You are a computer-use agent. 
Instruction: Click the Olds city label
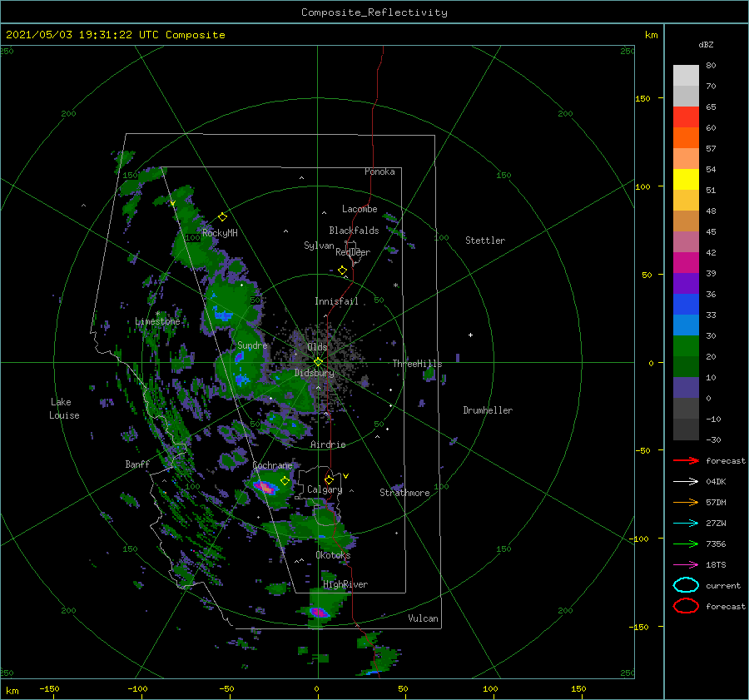[317, 347]
